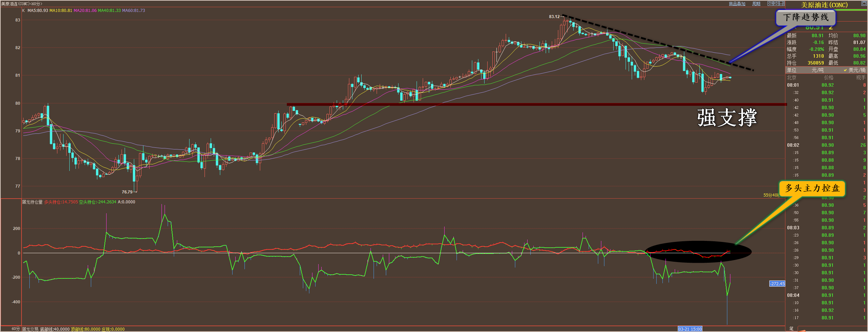The width and height of the screenshot is (868, 332).
Task: Click the 最低 value 80.82
Action: [859, 63]
